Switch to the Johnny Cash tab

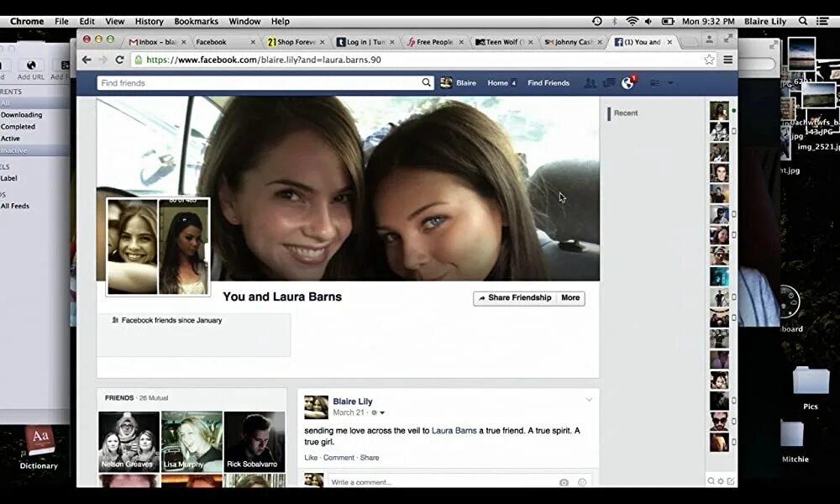coord(572,42)
